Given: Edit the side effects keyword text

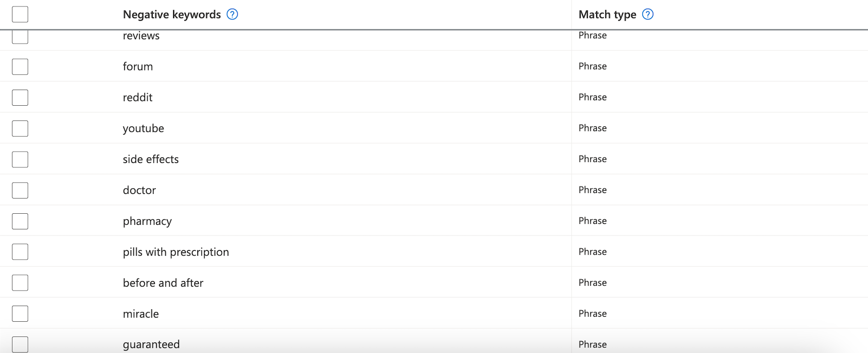Looking at the screenshot, I should [x=151, y=159].
